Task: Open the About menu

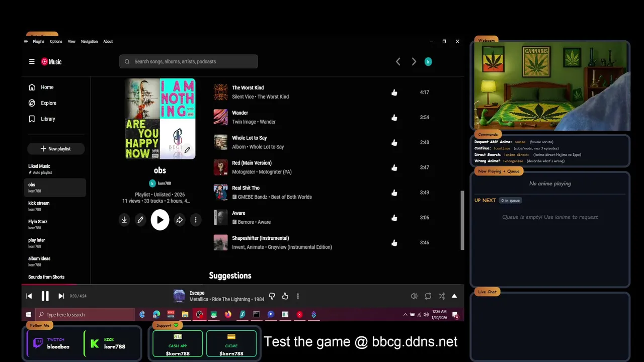Action: coord(108,42)
